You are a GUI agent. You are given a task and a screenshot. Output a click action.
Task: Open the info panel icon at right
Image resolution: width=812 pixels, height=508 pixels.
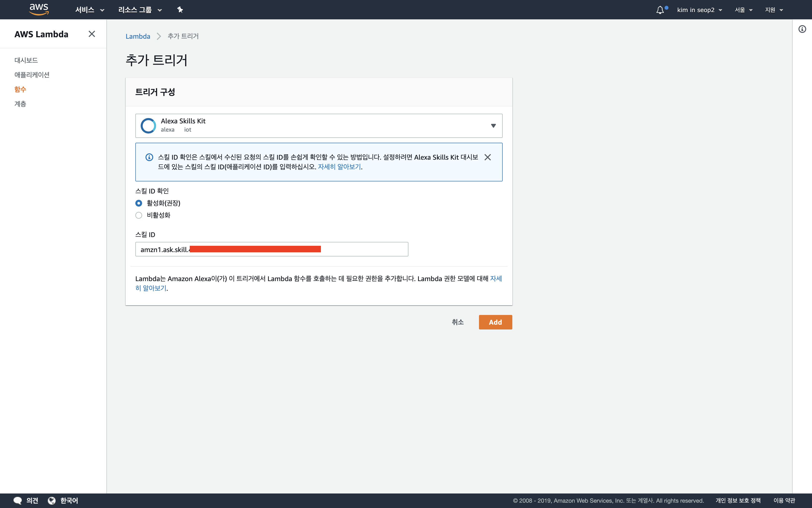(x=802, y=29)
